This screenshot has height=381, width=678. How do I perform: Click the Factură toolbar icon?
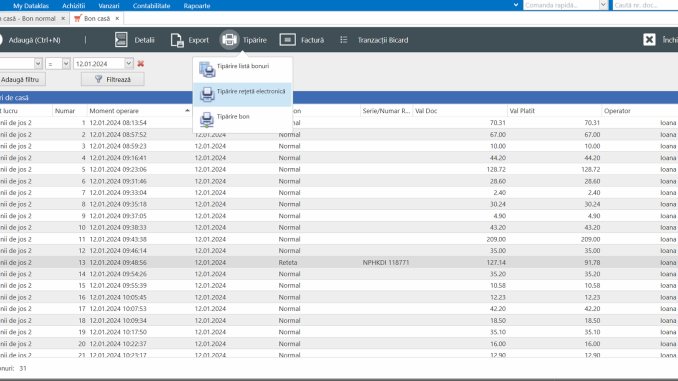pyautogui.click(x=288, y=40)
